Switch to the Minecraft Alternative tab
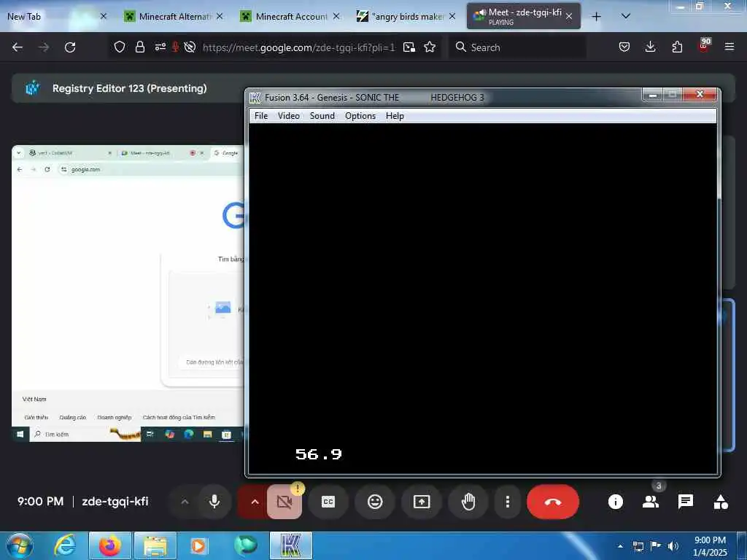747x560 pixels. 174,17
